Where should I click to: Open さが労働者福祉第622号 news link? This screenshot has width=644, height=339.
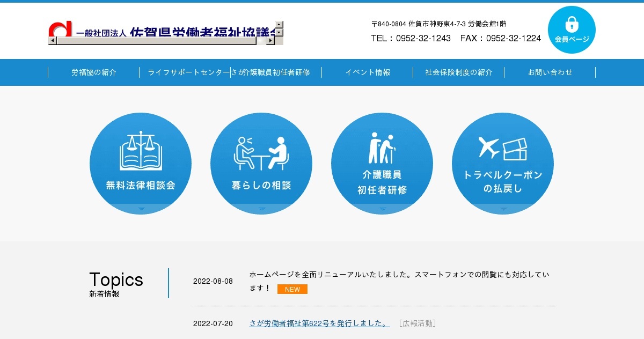319,323
